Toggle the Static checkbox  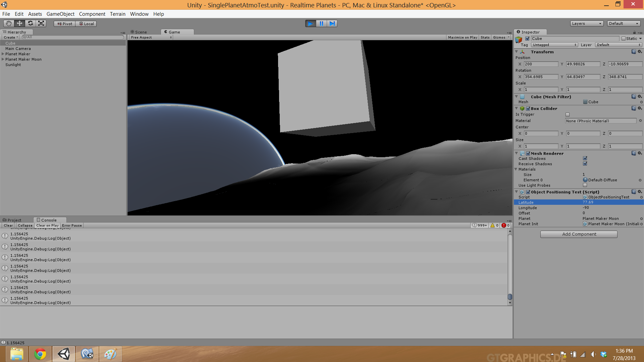pos(624,39)
